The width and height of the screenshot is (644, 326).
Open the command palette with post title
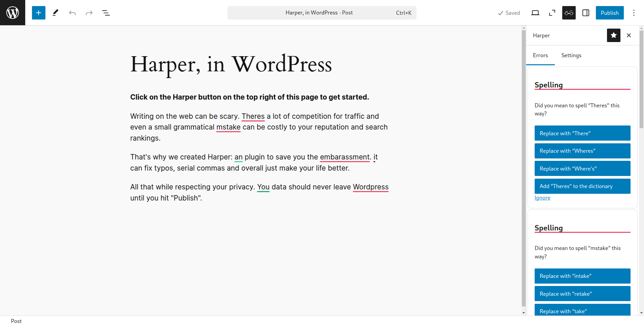coord(322,13)
